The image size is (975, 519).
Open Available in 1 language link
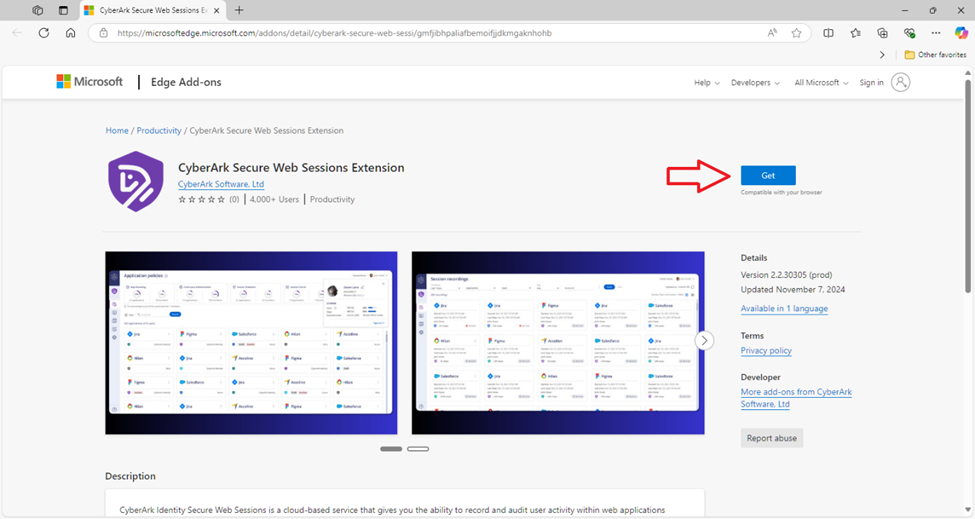tap(784, 308)
